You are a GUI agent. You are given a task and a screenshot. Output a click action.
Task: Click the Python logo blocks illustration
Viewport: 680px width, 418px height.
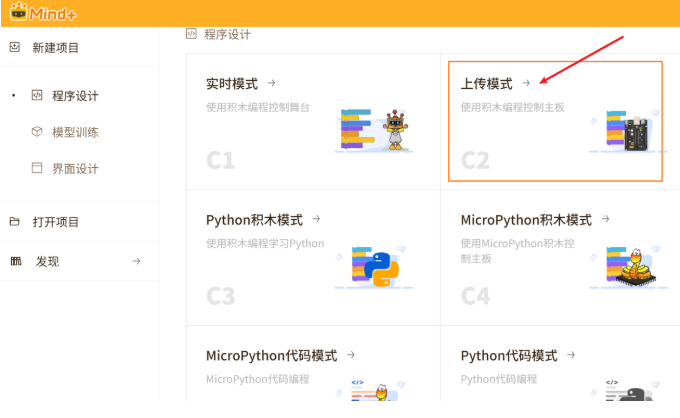tap(374, 267)
